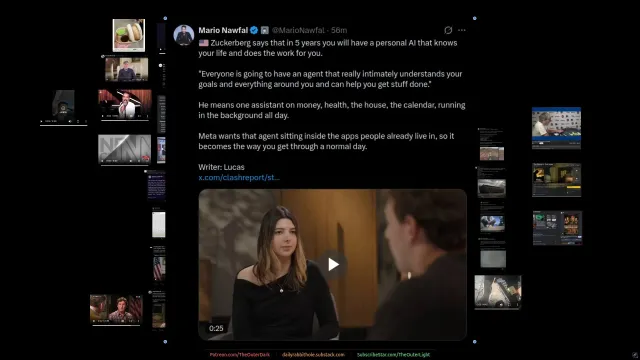Click the small icon in the bottom-right screen corner
The height and width of the screenshot is (360, 640).
tap(635, 355)
